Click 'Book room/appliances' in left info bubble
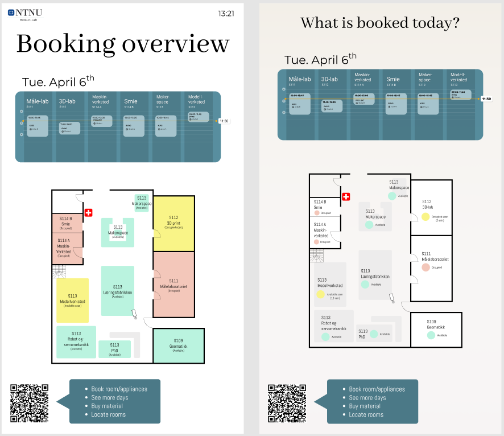Screen dimensions: 504x436 coord(119,389)
